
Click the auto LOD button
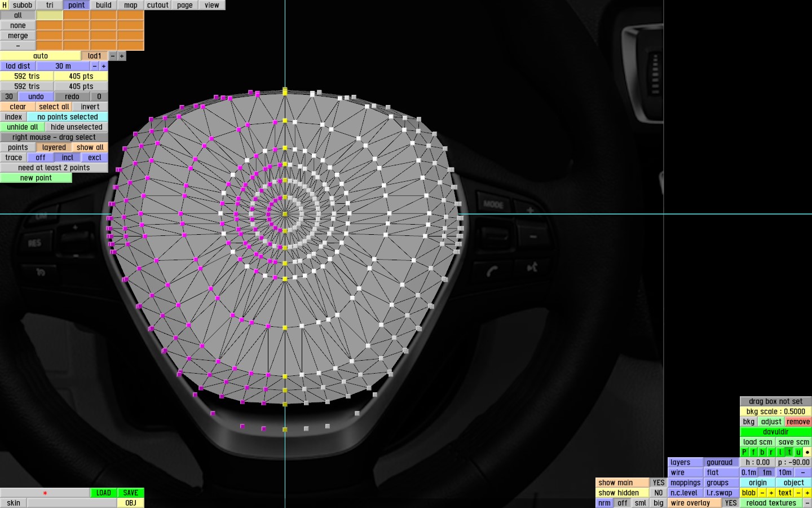tap(41, 56)
